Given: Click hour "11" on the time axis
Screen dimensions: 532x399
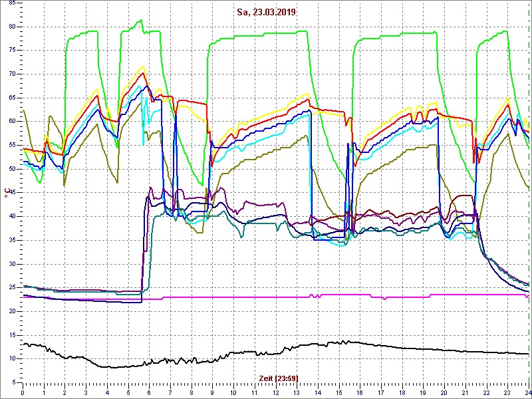Looking at the screenshot, I should click(x=255, y=391).
